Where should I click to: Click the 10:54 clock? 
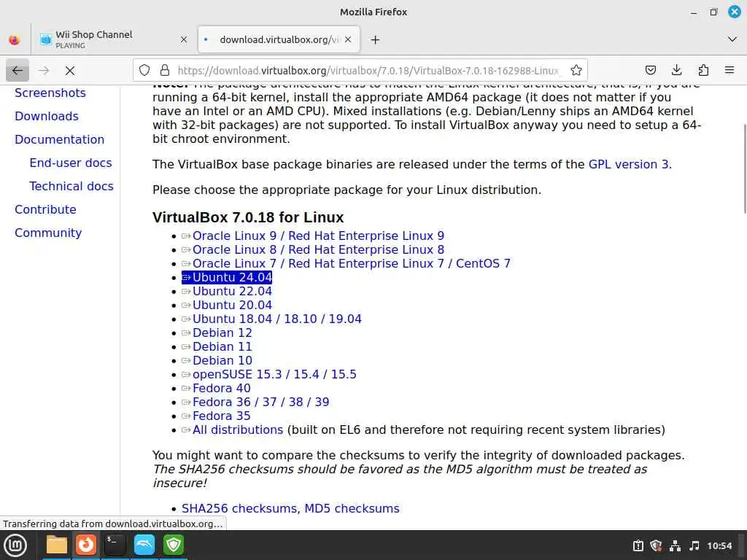pyautogui.click(x=719, y=545)
